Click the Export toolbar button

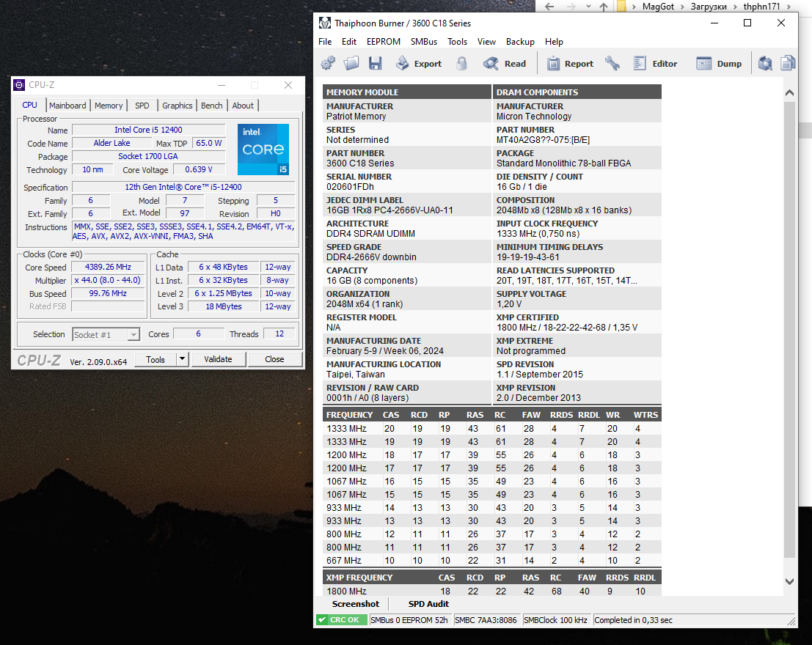point(418,63)
